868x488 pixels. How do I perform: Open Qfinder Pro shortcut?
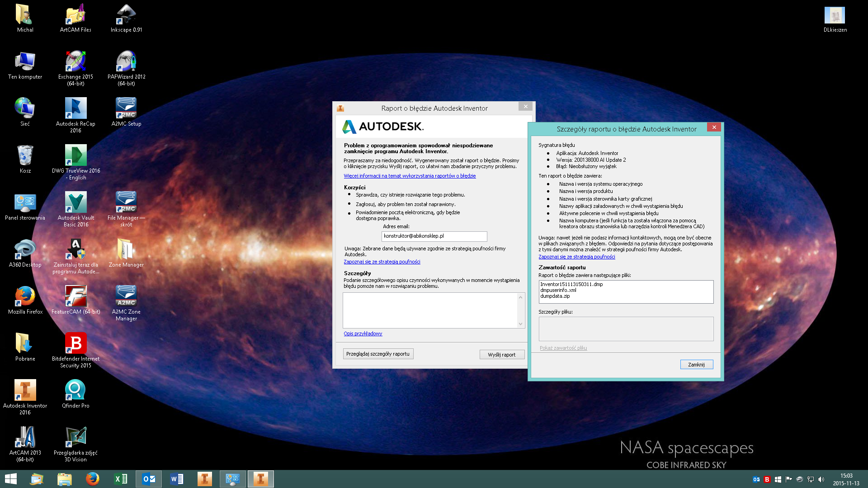(x=75, y=394)
